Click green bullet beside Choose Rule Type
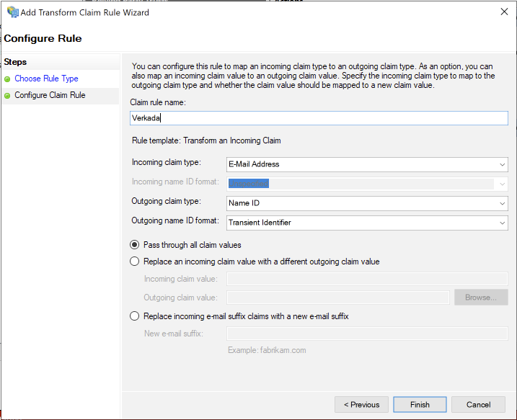This screenshot has width=517, height=420. (8, 79)
